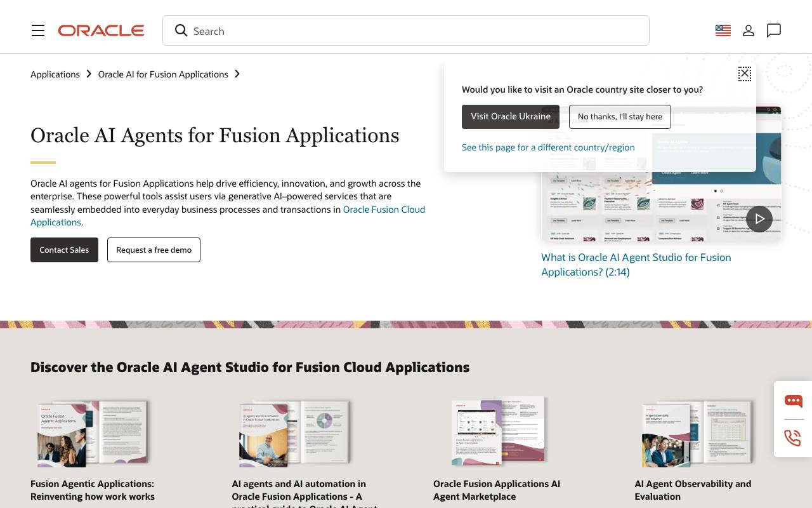
Task: Open the AI agents and AI automation guide thumbnail
Action: click(x=294, y=432)
